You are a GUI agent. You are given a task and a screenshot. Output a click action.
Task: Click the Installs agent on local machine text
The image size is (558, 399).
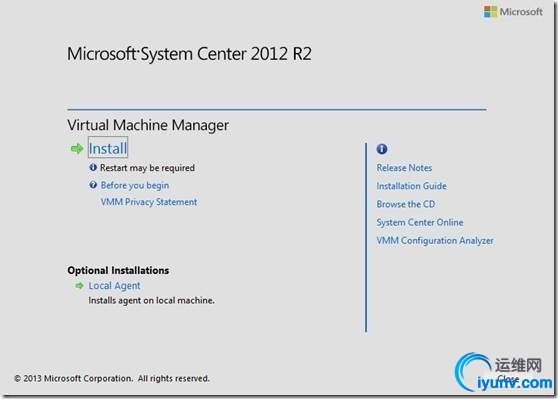point(151,300)
